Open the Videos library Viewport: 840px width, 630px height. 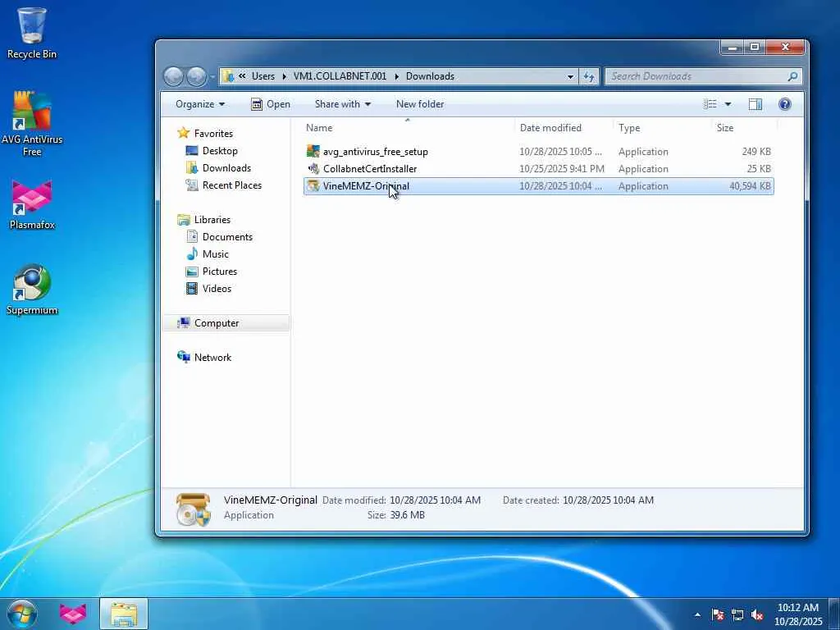point(217,288)
